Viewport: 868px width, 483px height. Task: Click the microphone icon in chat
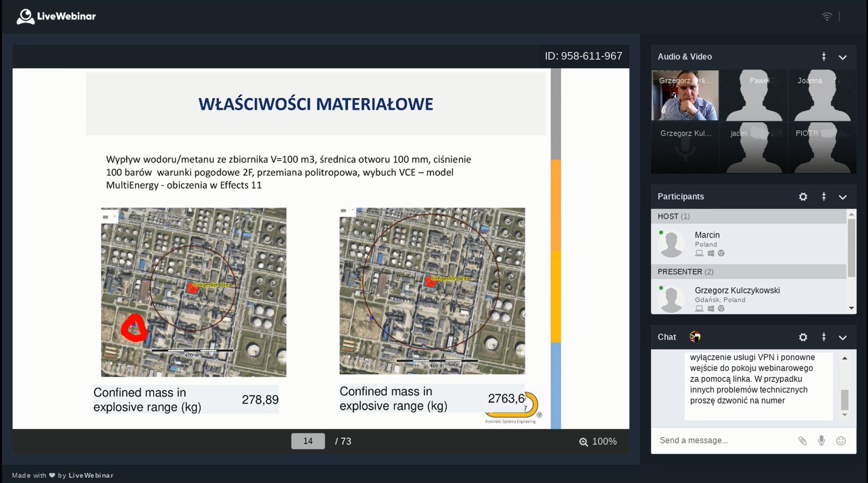tap(821, 440)
